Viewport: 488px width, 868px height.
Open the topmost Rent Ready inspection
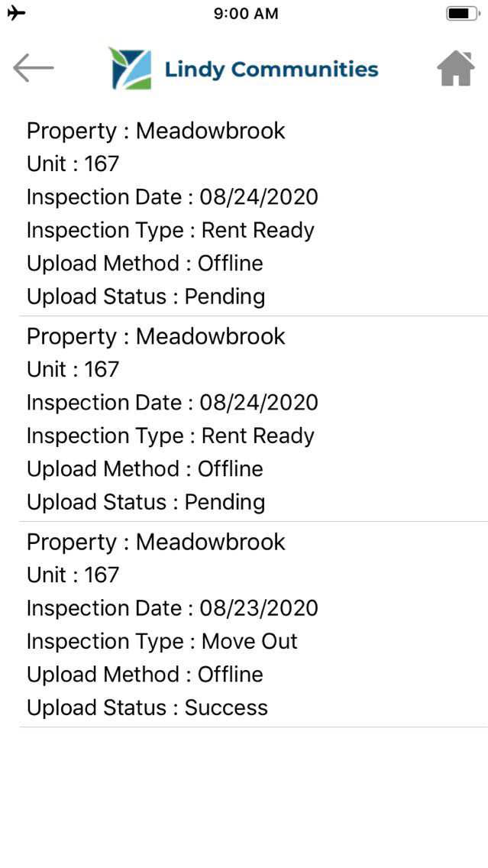pos(170,230)
